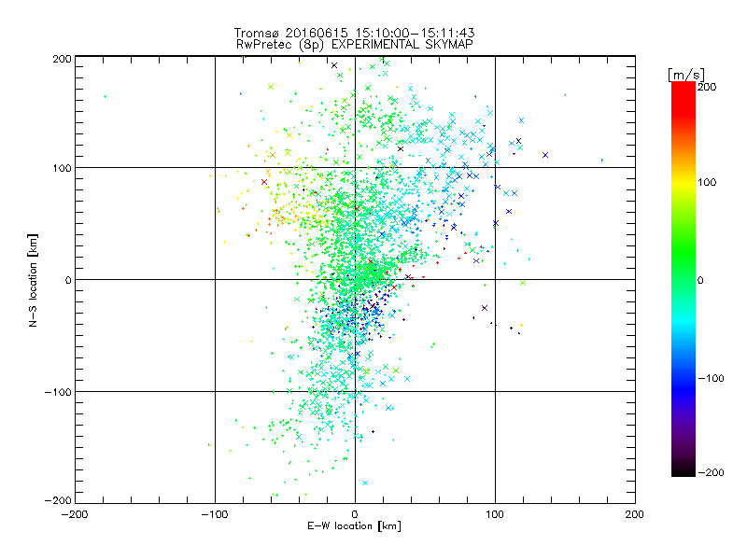747x560 pixels.
Task: Click the colorbar '-200' bottom label
Action: (711, 472)
